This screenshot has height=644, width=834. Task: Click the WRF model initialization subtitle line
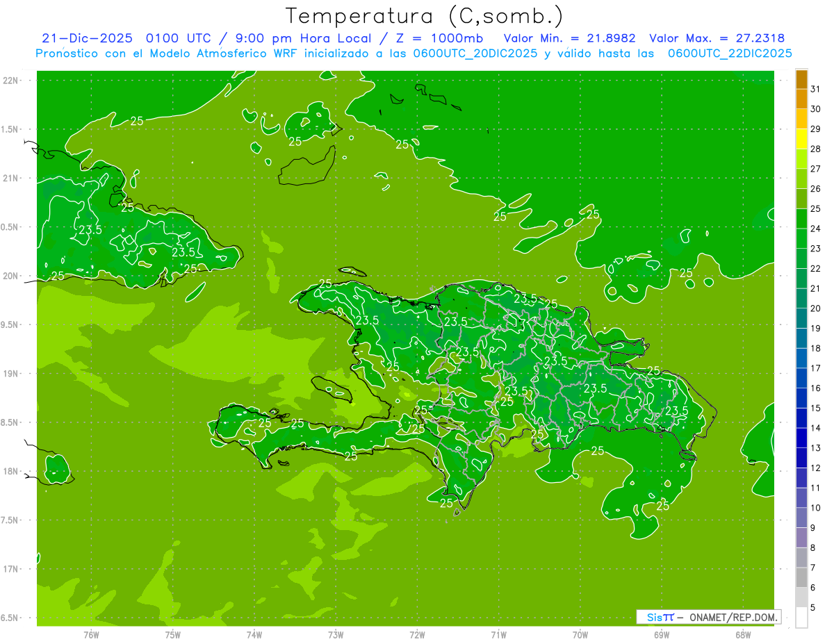point(414,53)
